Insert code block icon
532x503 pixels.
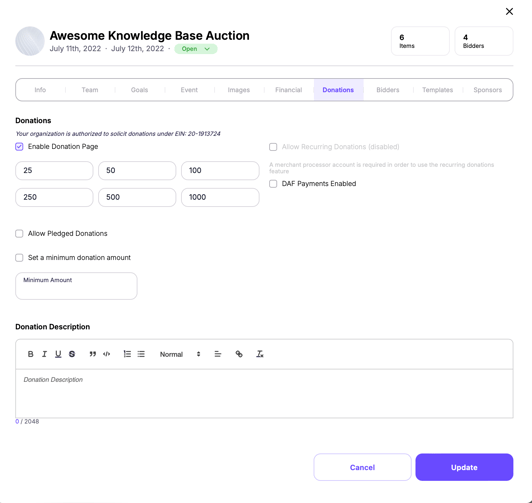coord(107,354)
